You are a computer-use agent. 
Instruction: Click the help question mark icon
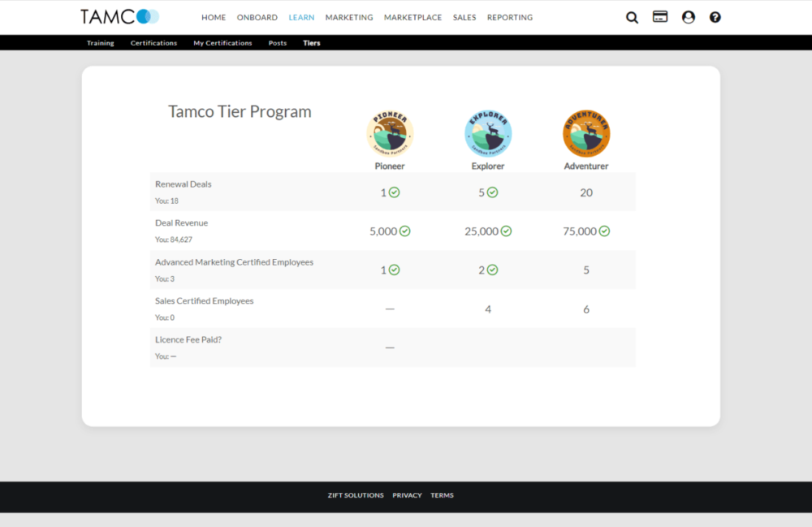click(715, 17)
